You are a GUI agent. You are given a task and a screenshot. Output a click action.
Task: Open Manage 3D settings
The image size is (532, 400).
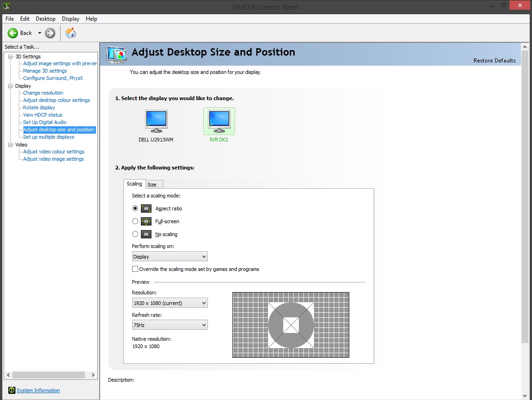[x=45, y=71]
